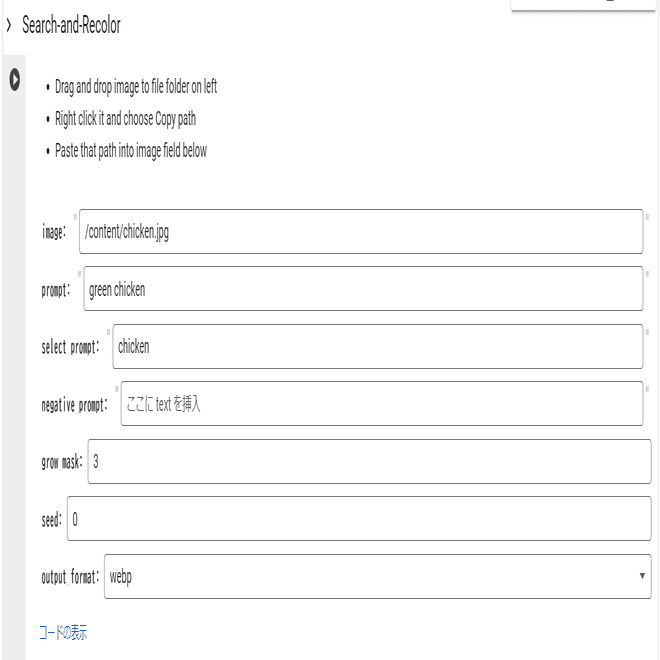Open the コードの表示 link
The height and width of the screenshot is (660, 660).
pos(63,632)
